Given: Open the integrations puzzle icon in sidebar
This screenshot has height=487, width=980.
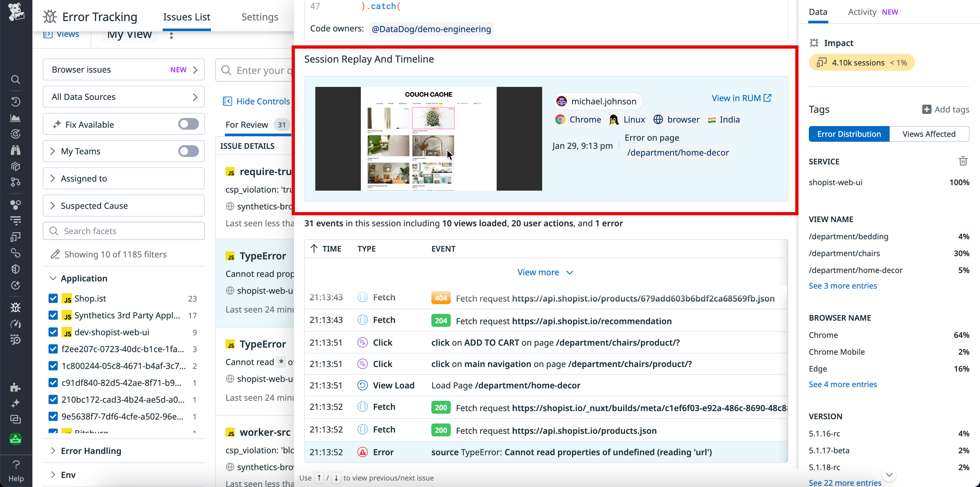Looking at the screenshot, I should point(15,387).
